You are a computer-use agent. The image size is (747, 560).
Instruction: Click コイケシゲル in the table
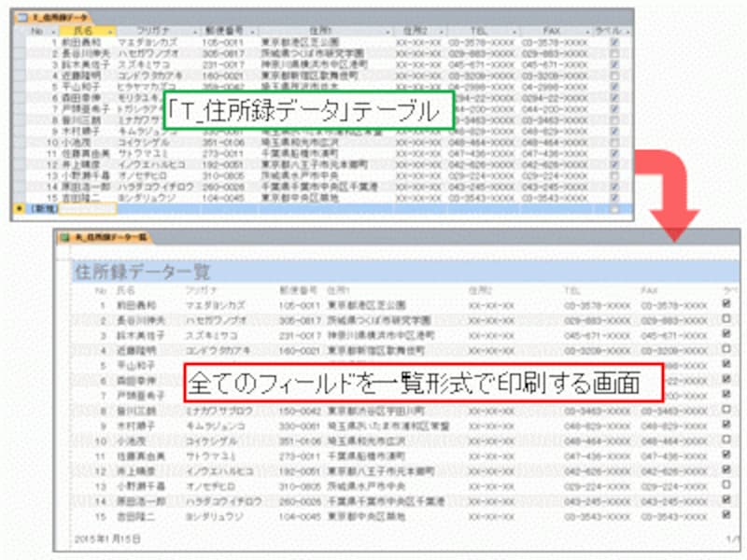(144, 143)
